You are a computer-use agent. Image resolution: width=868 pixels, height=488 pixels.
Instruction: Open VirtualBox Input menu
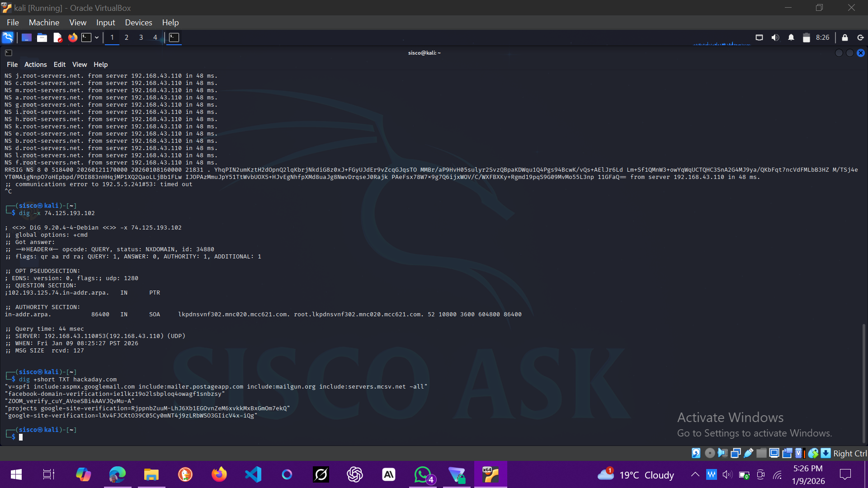coord(105,23)
